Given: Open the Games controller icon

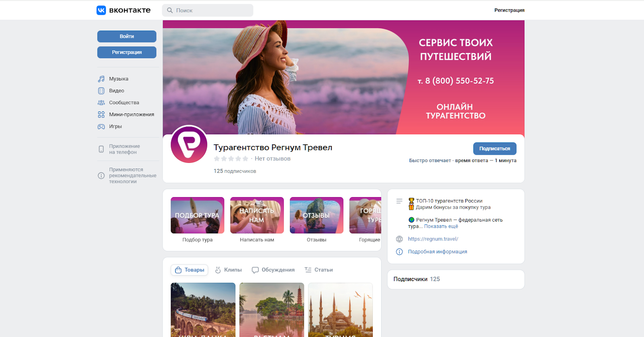Looking at the screenshot, I should click(x=101, y=127).
